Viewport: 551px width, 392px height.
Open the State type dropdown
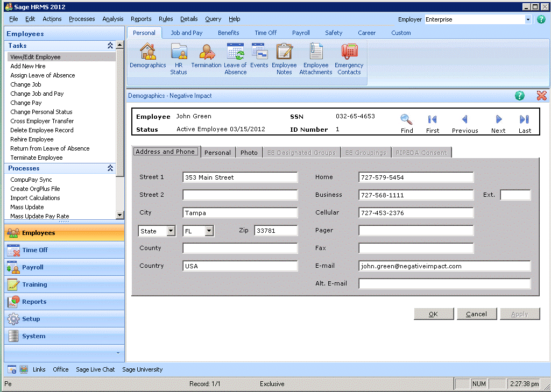click(171, 231)
